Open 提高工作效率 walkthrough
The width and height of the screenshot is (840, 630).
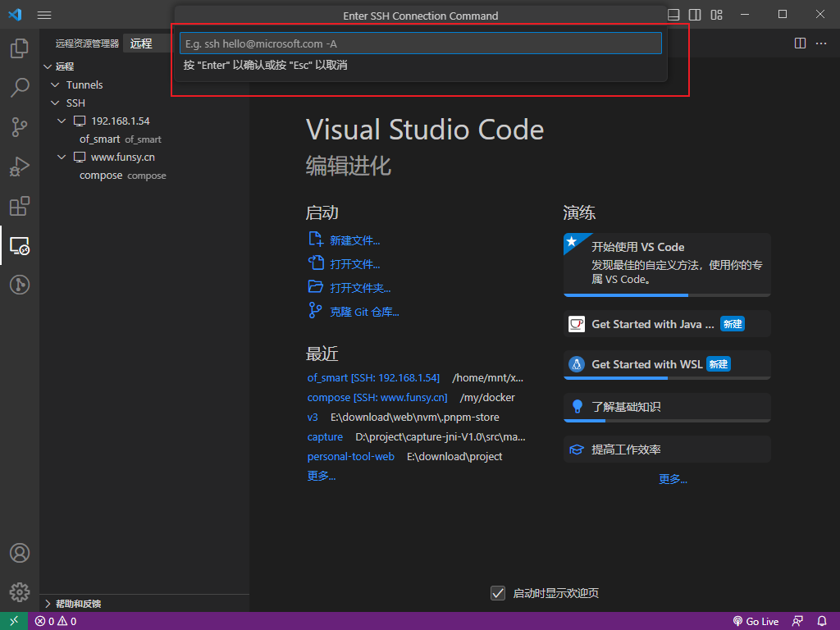[667, 449]
